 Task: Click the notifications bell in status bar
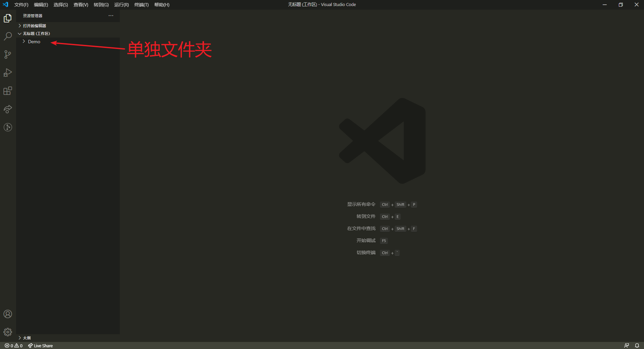(637, 345)
